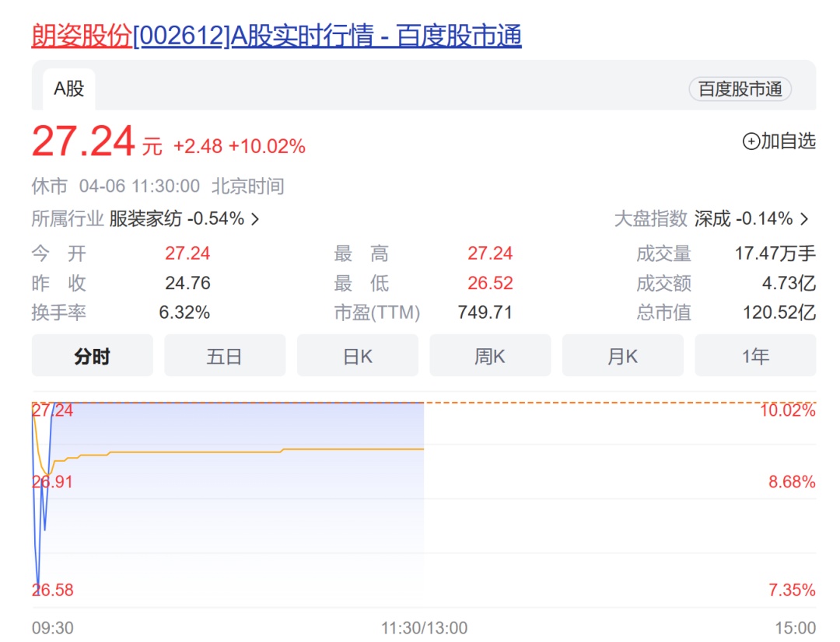Click the 15:00 time axis label
The image size is (840, 642).
[796, 627]
